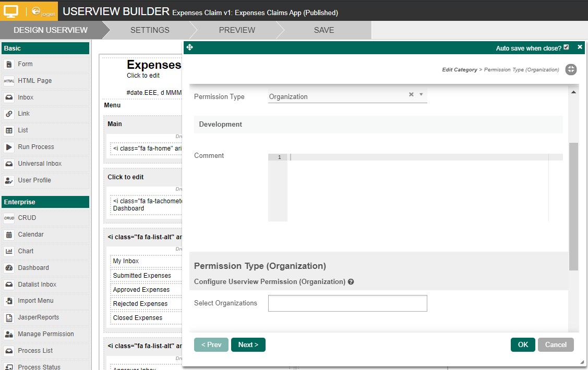Click the Next > button

click(x=248, y=344)
